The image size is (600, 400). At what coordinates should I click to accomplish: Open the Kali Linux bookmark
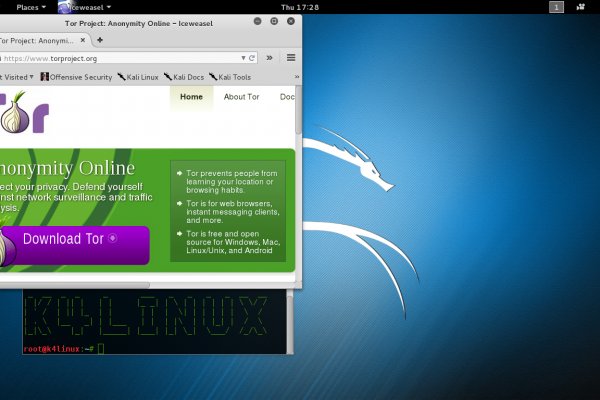point(140,77)
